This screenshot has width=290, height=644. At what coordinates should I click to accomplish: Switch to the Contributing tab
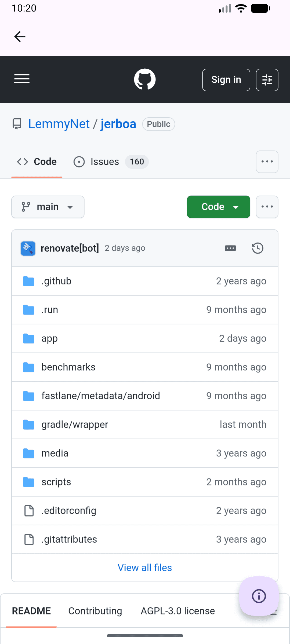point(95,611)
